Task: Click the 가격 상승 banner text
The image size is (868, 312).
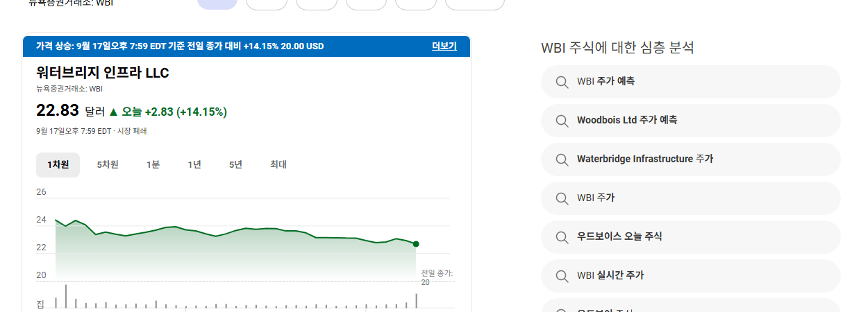Action: (180, 46)
